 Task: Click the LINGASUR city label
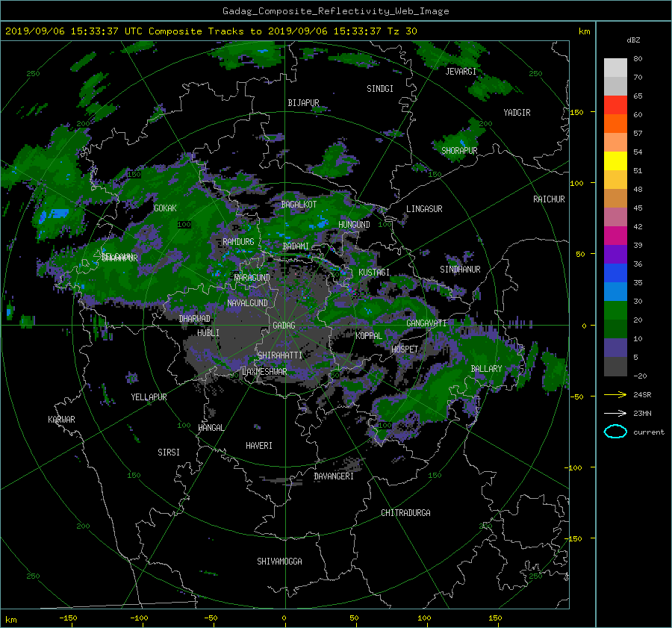coord(424,209)
